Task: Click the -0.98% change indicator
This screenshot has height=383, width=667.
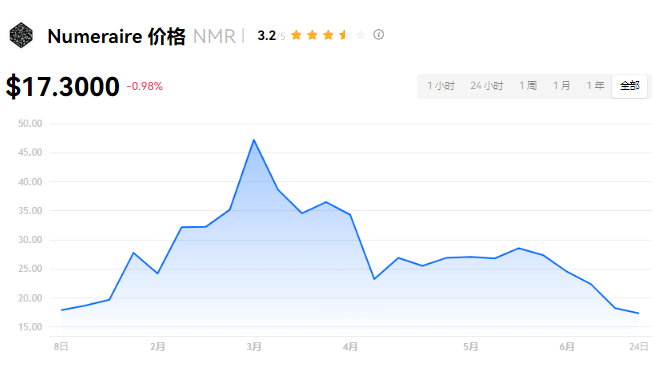Action: click(145, 86)
